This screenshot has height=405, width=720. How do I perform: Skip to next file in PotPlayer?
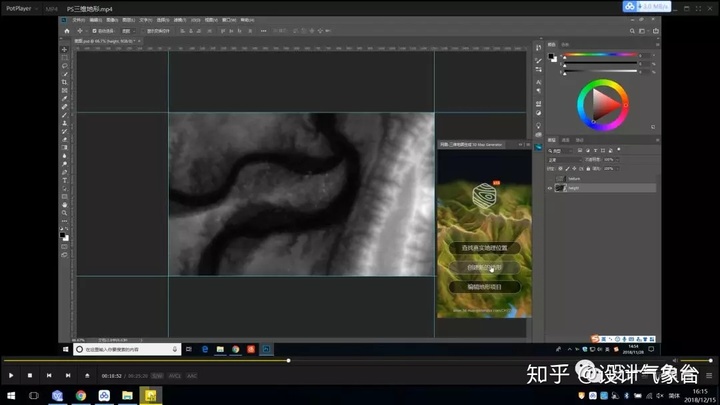[68, 376]
